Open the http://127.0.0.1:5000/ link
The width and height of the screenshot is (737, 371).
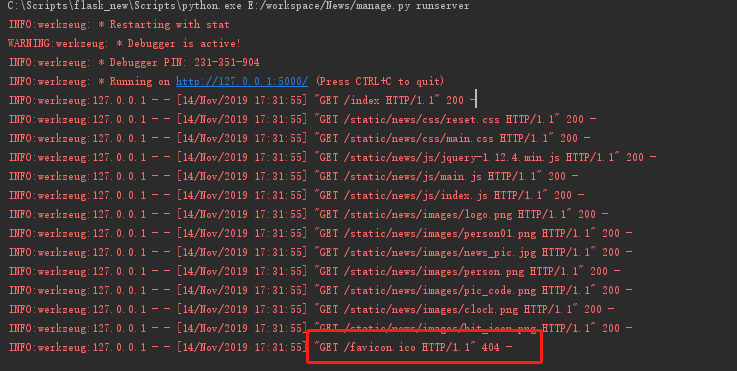tap(242, 81)
